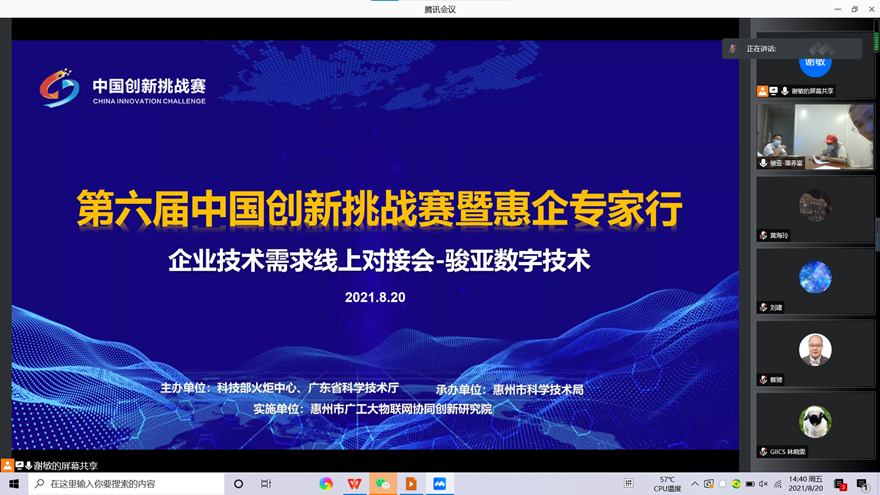Open WeChat from the taskbar

(x=383, y=484)
